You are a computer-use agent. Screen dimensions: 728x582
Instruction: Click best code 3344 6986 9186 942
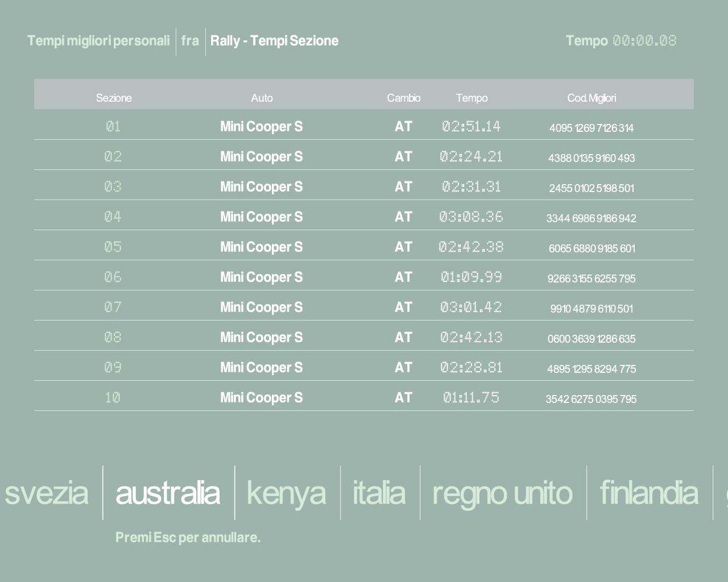pos(591,218)
